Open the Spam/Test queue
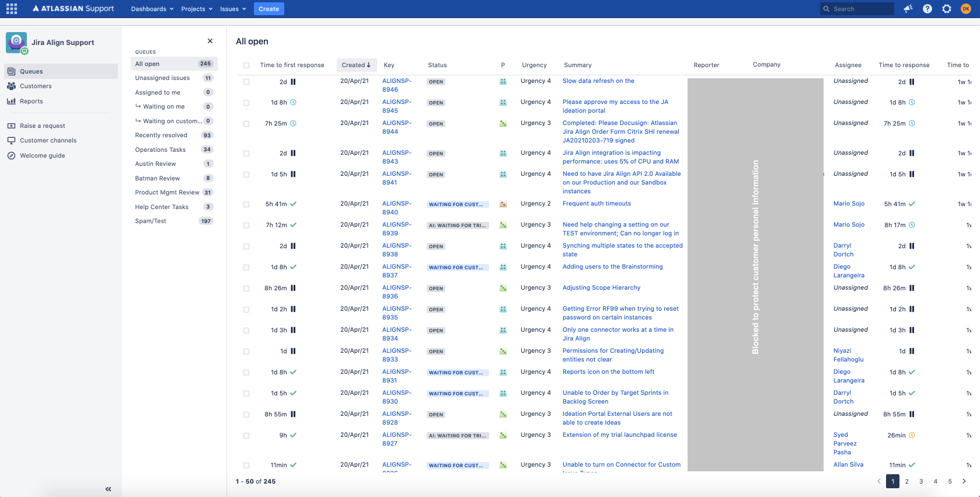980x497 pixels. pyautogui.click(x=174, y=221)
